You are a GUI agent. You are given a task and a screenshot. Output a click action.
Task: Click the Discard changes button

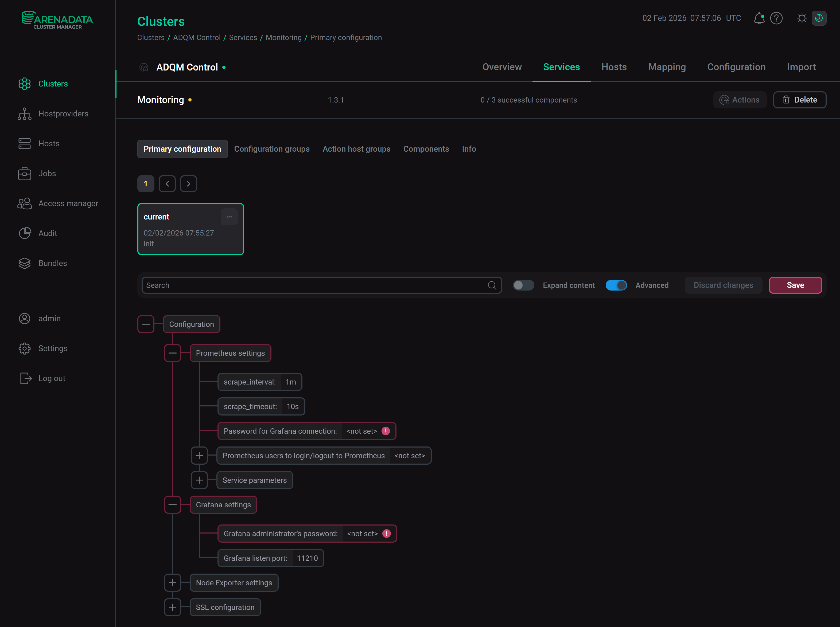(x=723, y=285)
